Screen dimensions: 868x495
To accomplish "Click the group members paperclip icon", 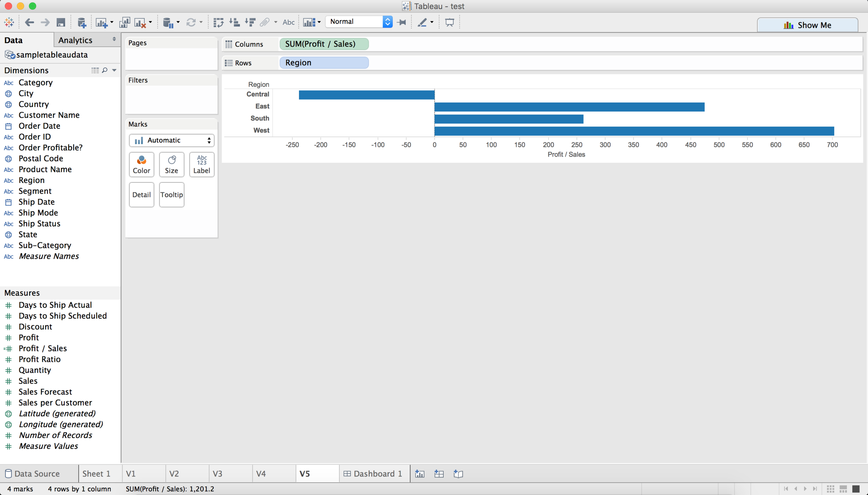I will point(265,22).
